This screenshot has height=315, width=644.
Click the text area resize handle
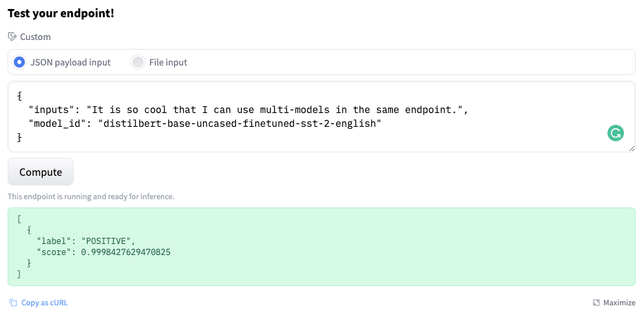[x=632, y=148]
